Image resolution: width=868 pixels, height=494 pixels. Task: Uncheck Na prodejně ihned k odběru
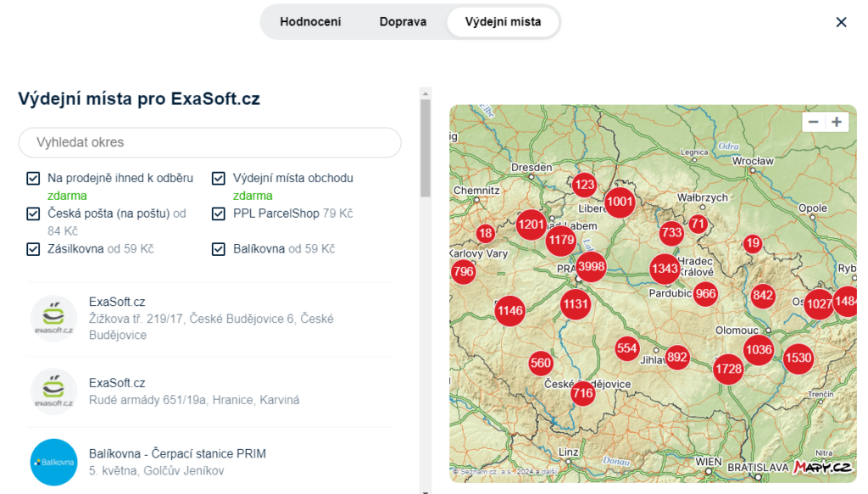click(33, 178)
